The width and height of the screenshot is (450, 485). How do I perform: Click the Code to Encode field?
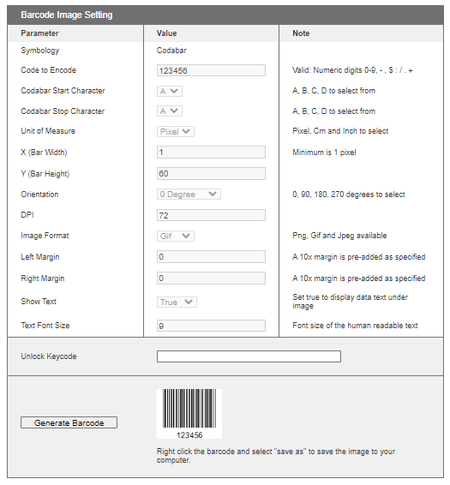211,70
